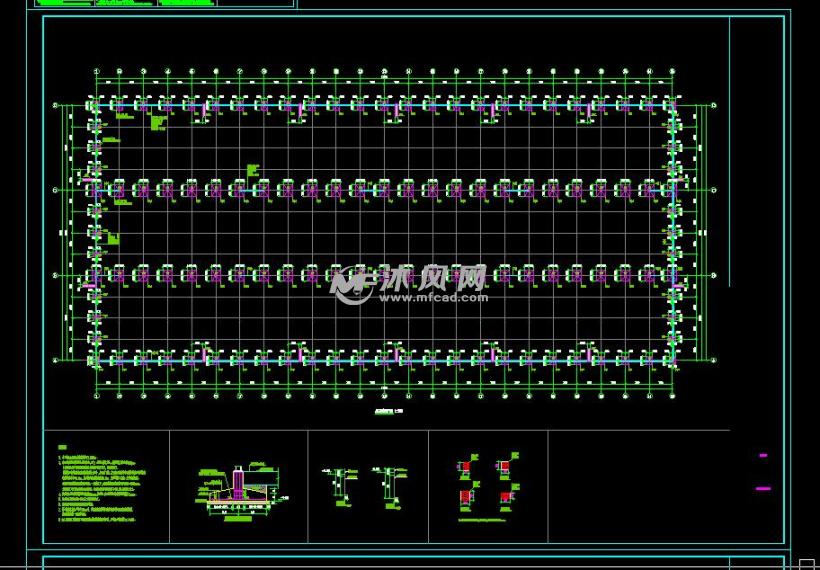Click the 沐风网 Chinese watermark text

click(x=432, y=278)
